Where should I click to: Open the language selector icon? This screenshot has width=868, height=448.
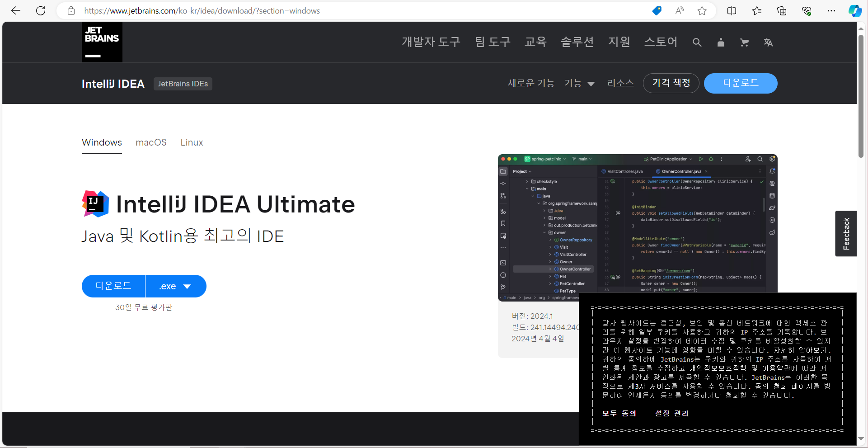point(768,42)
